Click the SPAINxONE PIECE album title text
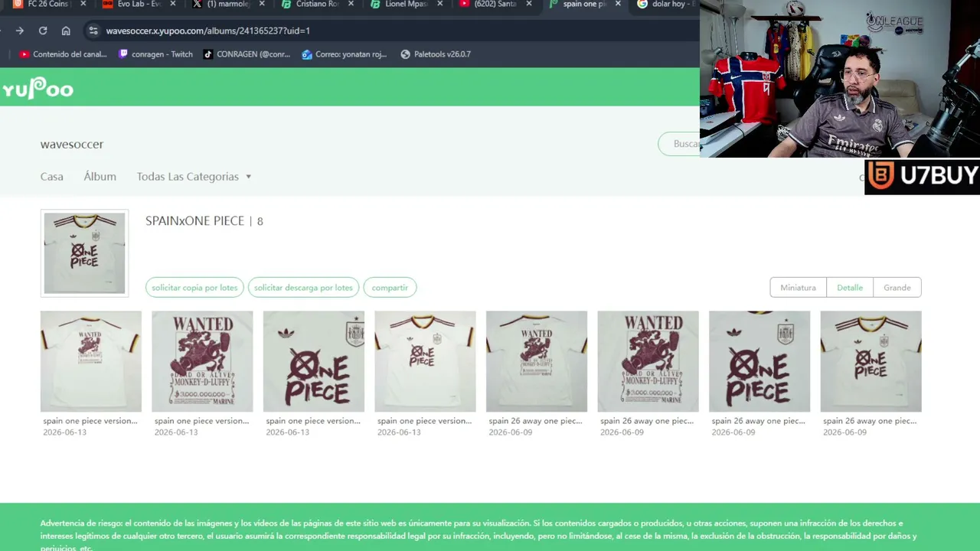This screenshot has width=980, height=551. pyautogui.click(x=194, y=221)
